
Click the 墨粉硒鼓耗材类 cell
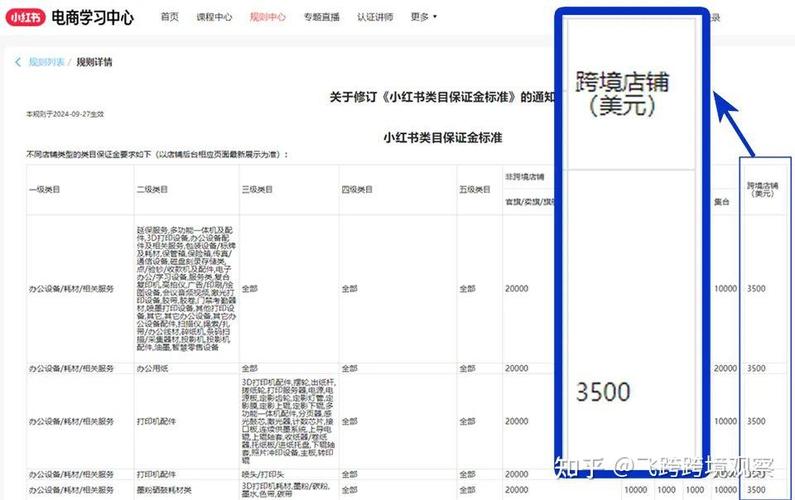164,490
